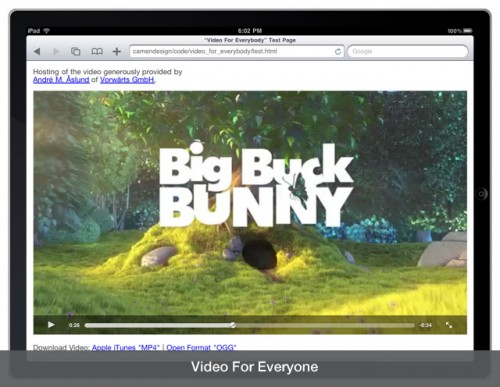Tap the battery icon in status bar
The width and height of the screenshot is (500, 387).
[468, 31]
